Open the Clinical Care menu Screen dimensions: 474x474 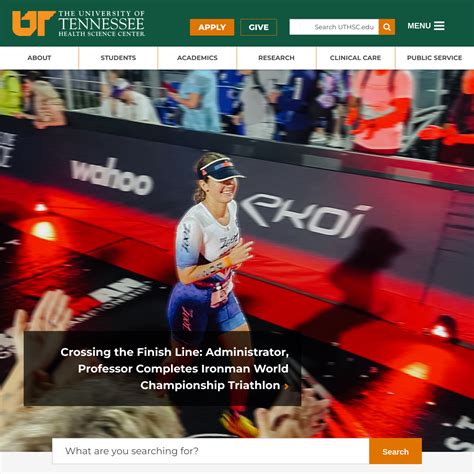tap(355, 58)
